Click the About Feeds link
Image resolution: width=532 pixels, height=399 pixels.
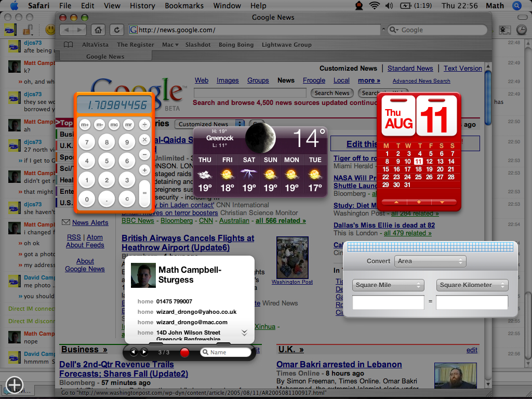point(85,245)
